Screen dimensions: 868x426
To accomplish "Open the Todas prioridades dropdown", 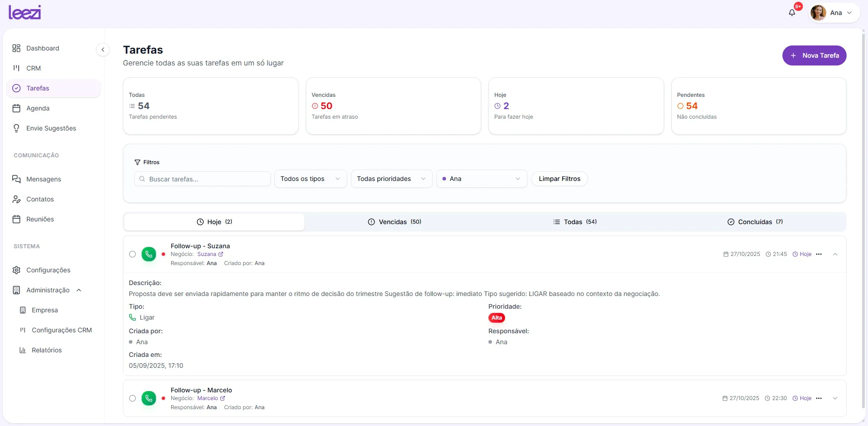I will click(x=391, y=179).
